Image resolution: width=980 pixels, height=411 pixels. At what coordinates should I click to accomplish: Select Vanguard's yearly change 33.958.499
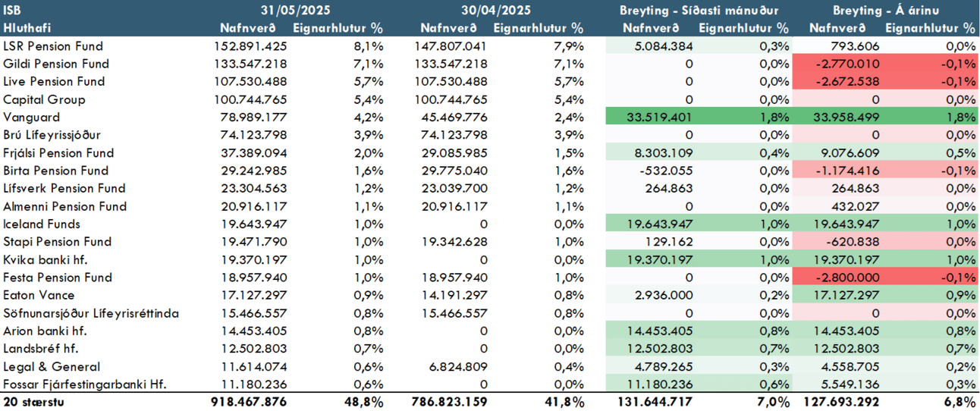(847, 118)
